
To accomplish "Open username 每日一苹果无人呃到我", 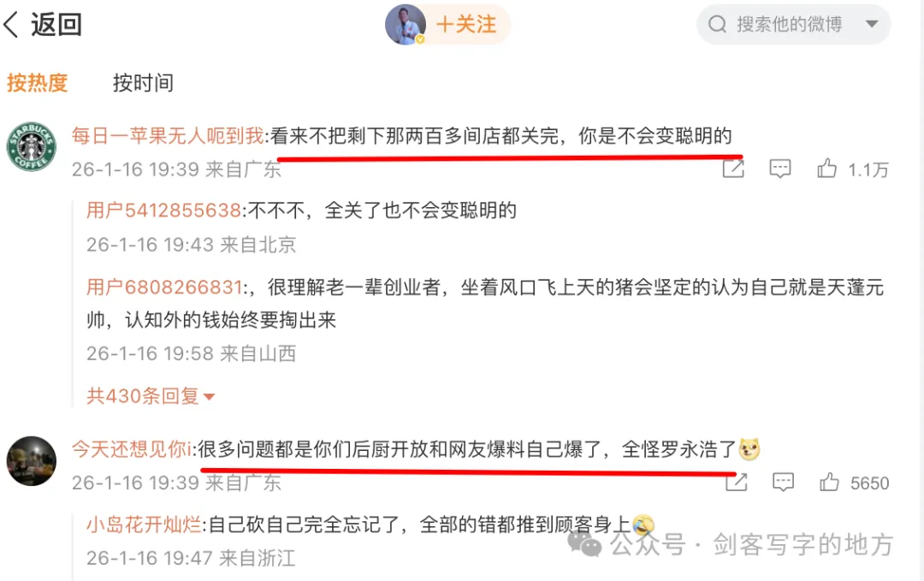I will [x=168, y=136].
